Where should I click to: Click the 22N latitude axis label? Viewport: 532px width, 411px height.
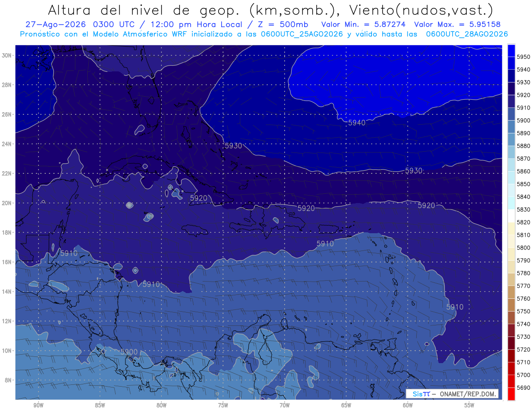pos(7,173)
